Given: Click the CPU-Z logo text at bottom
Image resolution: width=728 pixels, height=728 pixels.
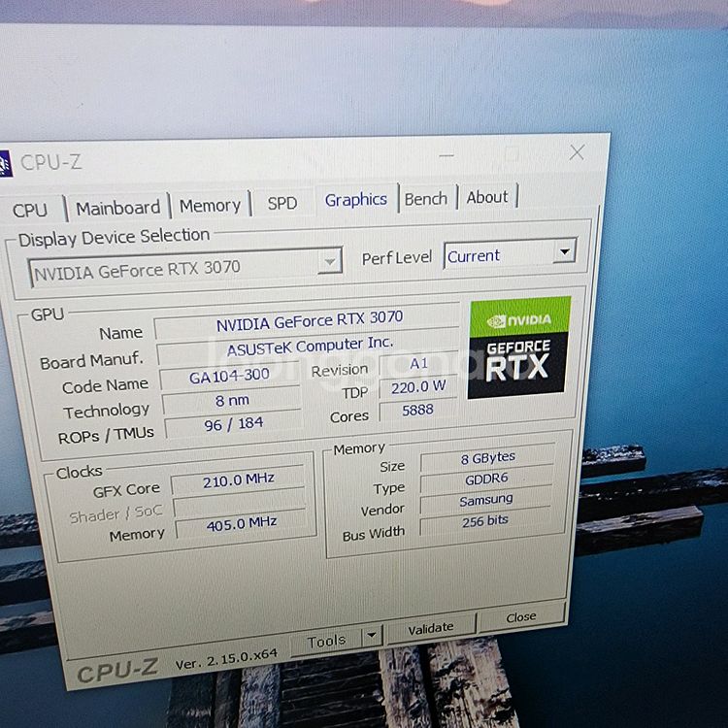Looking at the screenshot, I should click(117, 671).
